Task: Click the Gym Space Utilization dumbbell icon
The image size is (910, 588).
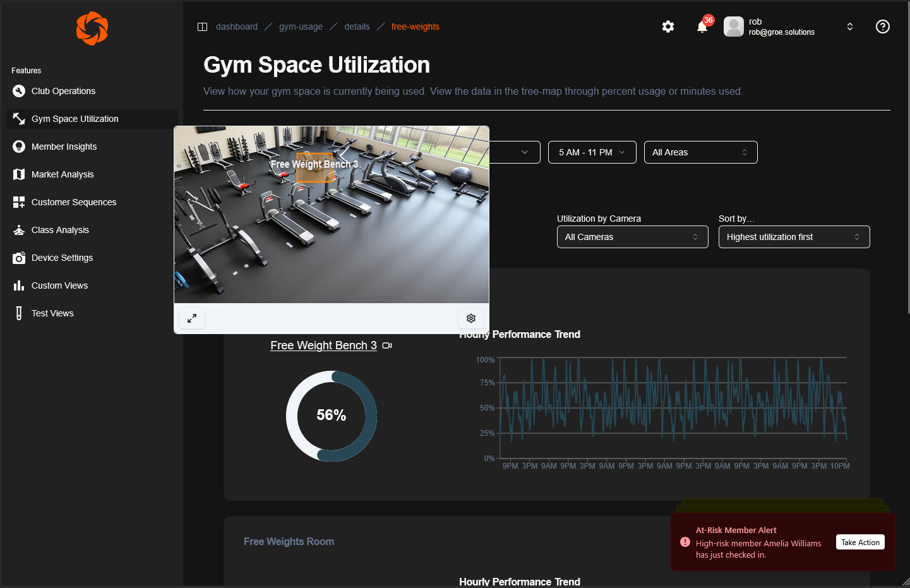Action: (x=19, y=119)
